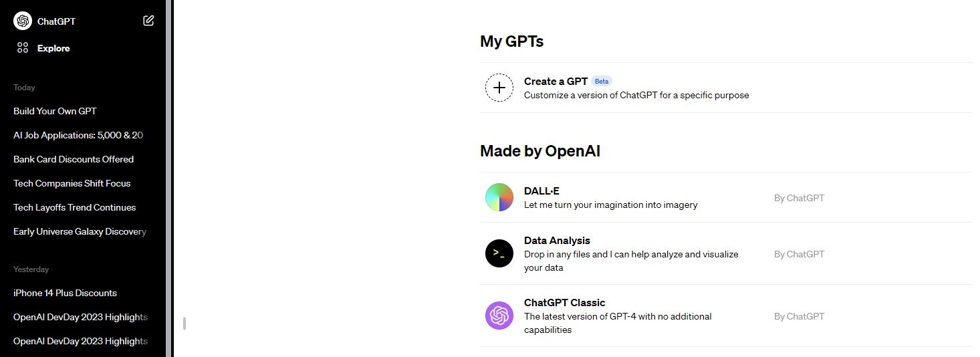Open "Early Universe Galaxy Discovery" conversation
The image size is (980, 357).
[x=80, y=231]
